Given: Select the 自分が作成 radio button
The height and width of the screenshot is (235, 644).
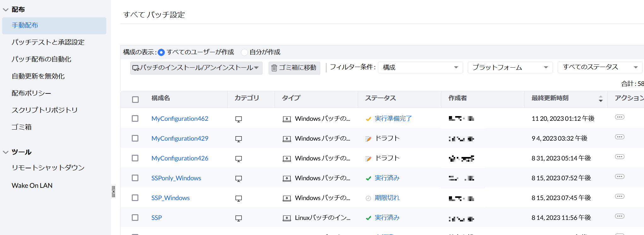Looking at the screenshot, I should point(244,52).
